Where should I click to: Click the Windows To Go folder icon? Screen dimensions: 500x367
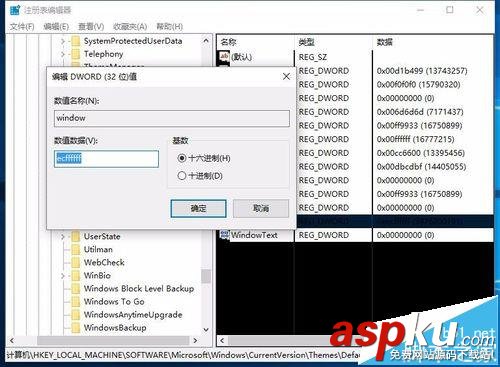click(76, 302)
